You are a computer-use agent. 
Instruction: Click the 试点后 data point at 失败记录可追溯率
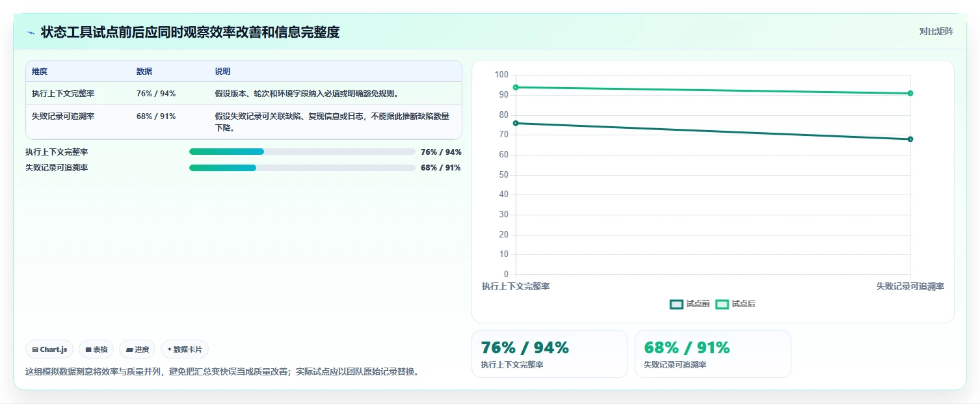pos(910,93)
